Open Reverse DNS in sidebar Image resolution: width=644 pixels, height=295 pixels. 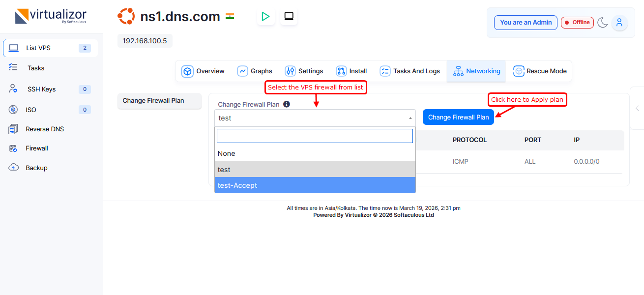click(x=45, y=129)
